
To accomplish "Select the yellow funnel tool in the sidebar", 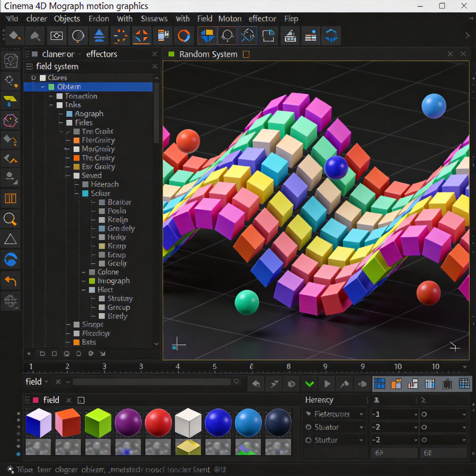I will point(10,101).
